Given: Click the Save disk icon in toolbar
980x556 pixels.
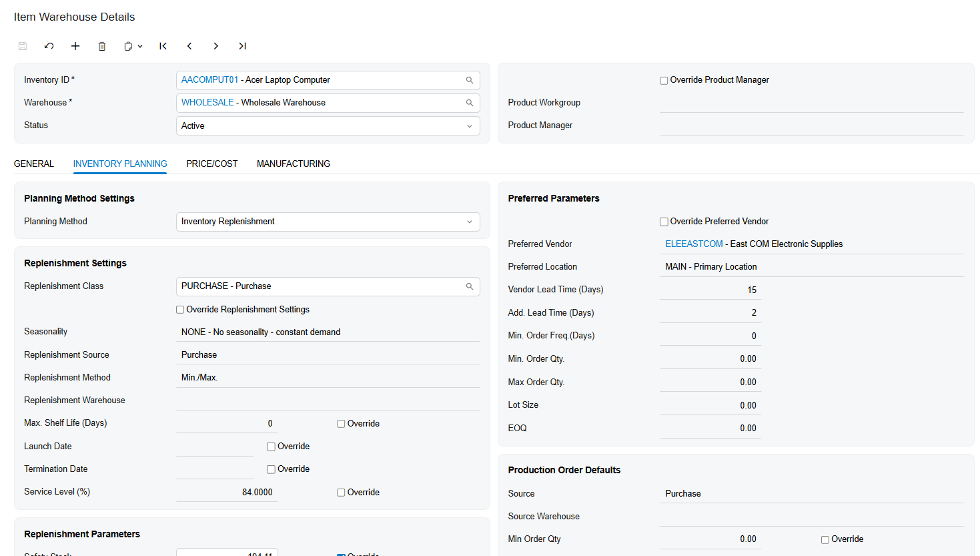Looking at the screenshot, I should [23, 46].
